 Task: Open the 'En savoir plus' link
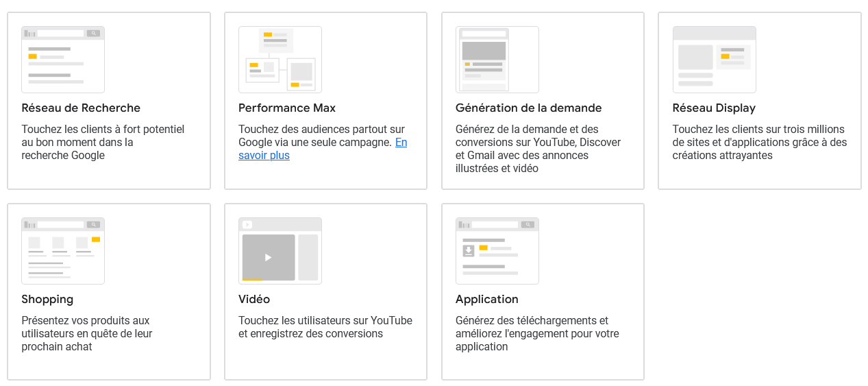(401, 143)
